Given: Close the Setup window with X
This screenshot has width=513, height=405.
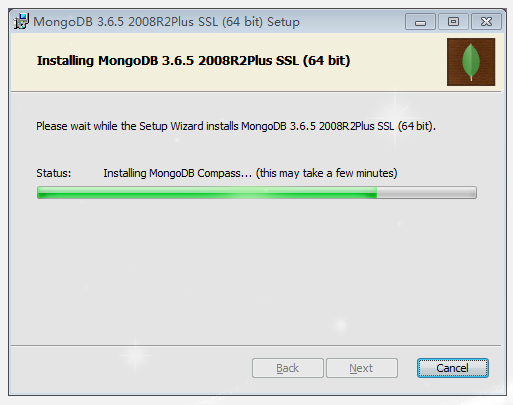Looking at the screenshot, I should [x=486, y=22].
